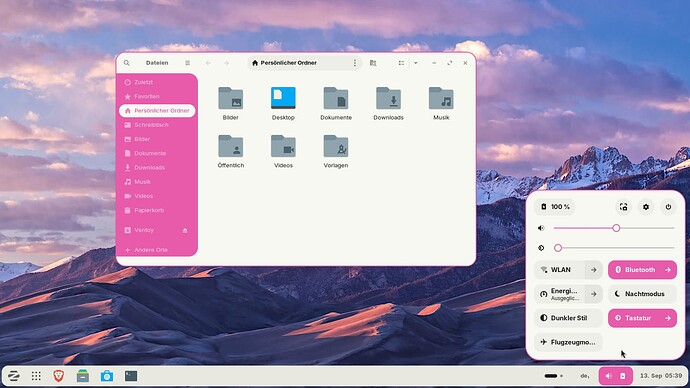This screenshot has height=388, width=690.
Task: Mute sound via speaker icon
Action: click(541, 228)
